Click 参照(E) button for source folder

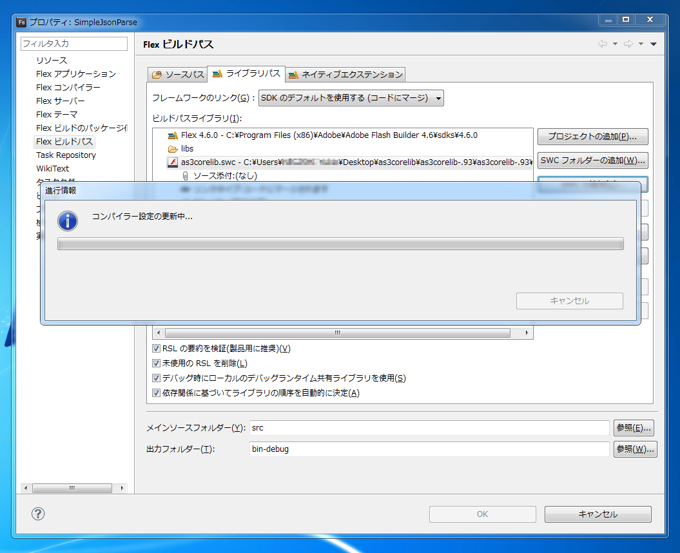point(634,428)
